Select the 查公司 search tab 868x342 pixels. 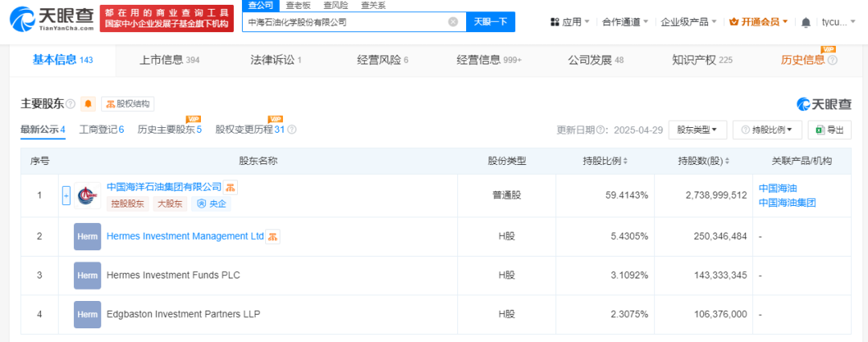(x=259, y=6)
